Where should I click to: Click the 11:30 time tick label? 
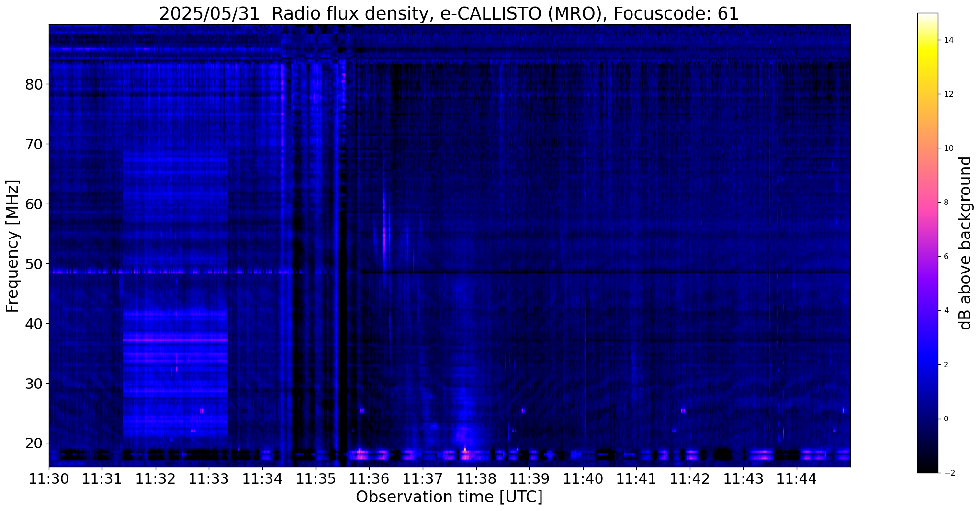coord(49,478)
